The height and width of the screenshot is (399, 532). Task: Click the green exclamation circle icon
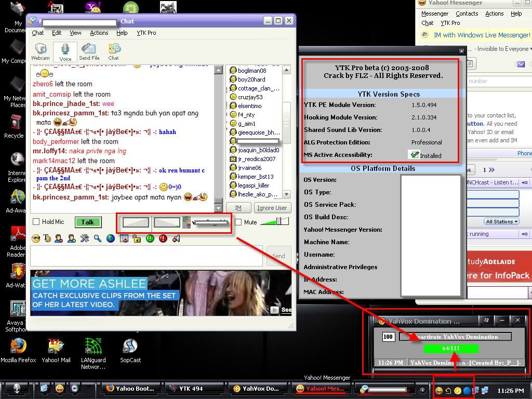(150, 238)
